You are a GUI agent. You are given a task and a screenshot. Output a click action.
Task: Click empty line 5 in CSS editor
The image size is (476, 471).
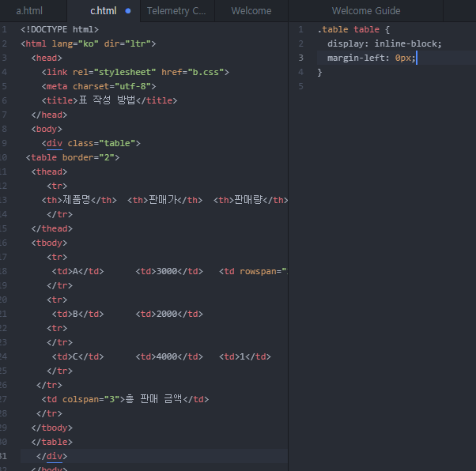pos(395,86)
